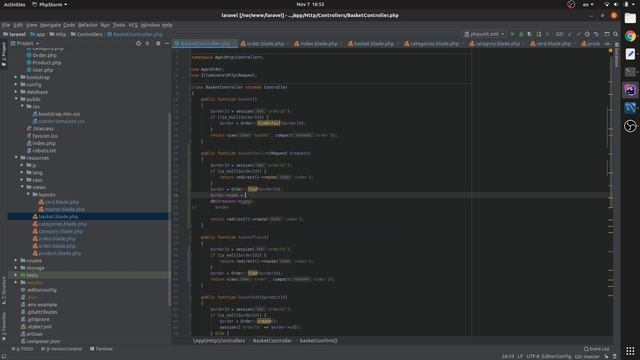Toggle the Favorites side tool window stripe
Screen dimensions: 640x360
4,327
